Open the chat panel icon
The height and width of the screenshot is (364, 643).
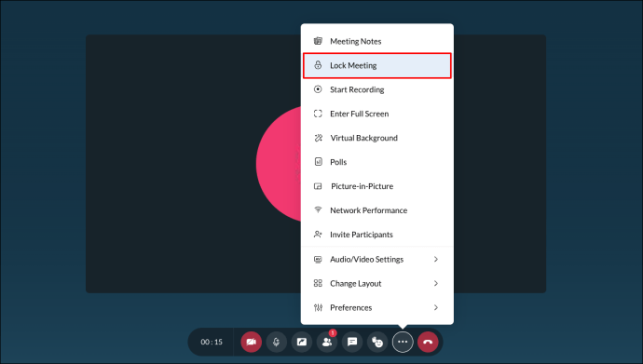coord(352,342)
